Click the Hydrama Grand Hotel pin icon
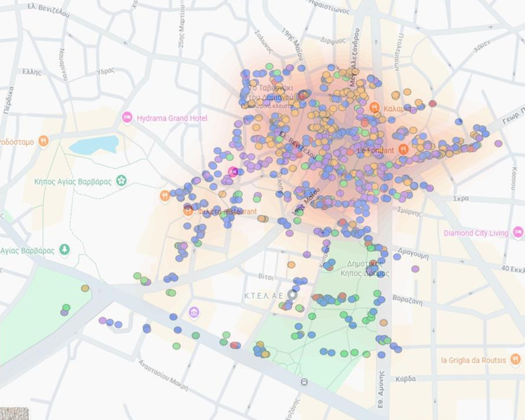525x420 pixels. [127, 118]
